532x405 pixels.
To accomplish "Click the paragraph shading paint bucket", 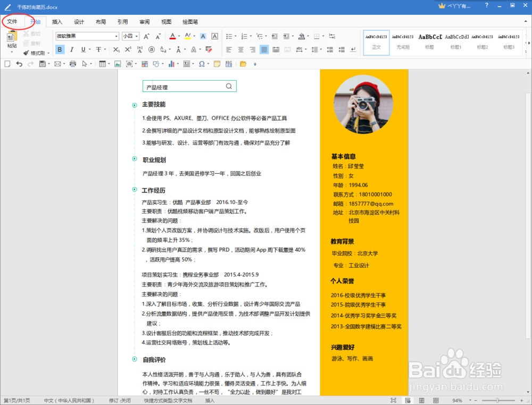I will pyautogui.click(x=301, y=36).
